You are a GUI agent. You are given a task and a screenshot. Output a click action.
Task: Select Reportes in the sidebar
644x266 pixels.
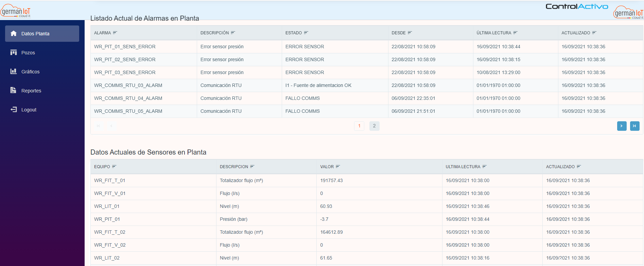click(31, 91)
